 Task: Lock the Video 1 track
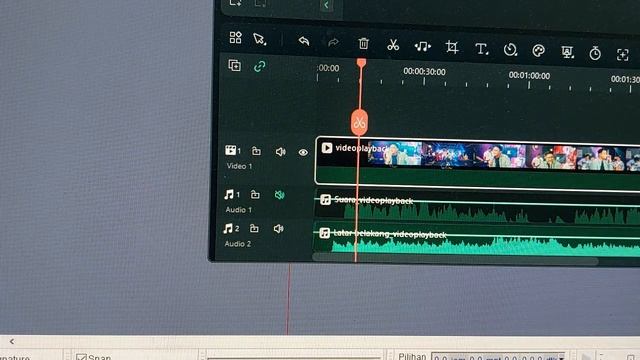[x=256, y=151]
